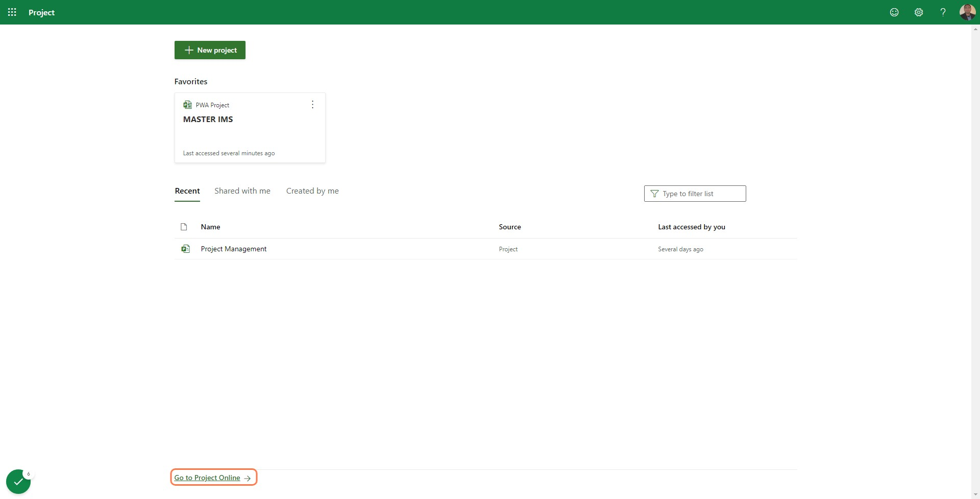This screenshot has height=499, width=980.
Task: Open the Settings gear icon
Action: tap(919, 12)
